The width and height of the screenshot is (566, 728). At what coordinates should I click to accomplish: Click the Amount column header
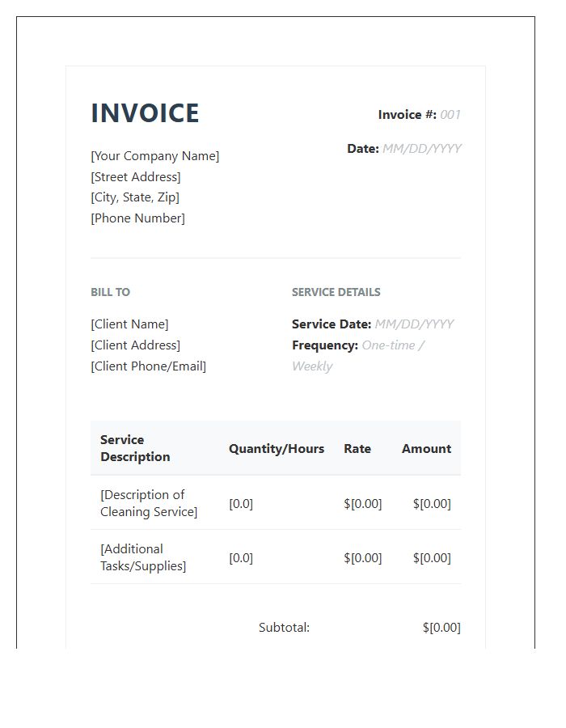pyautogui.click(x=426, y=448)
